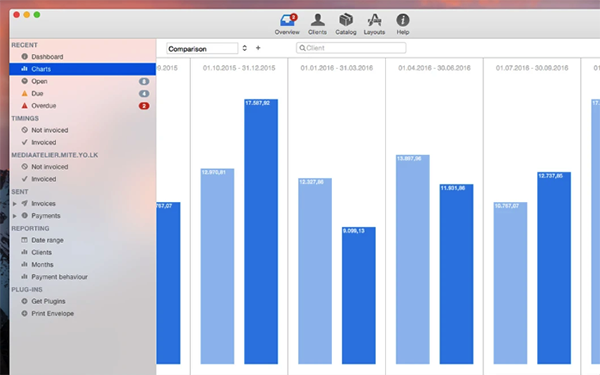Click the search magnifier icon

(x=302, y=48)
